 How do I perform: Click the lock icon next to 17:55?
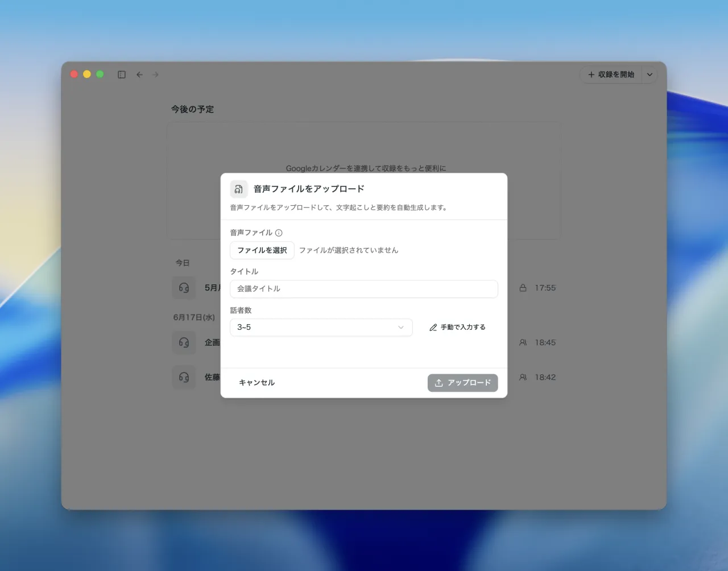tap(523, 288)
